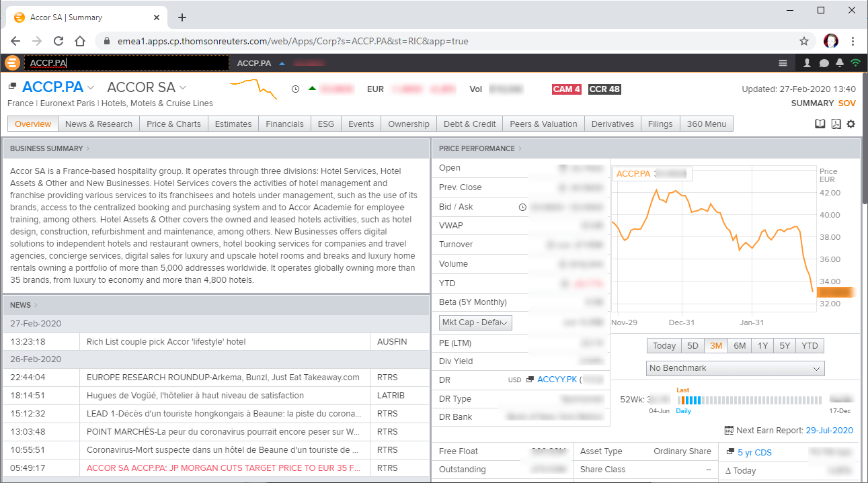
Task: Click the orange Eikon logo icon
Action: click(11, 63)
